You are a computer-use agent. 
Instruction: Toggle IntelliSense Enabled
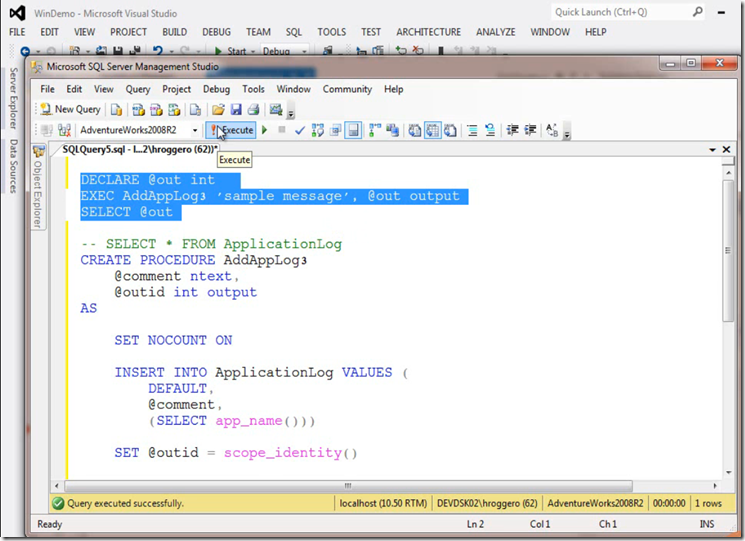353,130
